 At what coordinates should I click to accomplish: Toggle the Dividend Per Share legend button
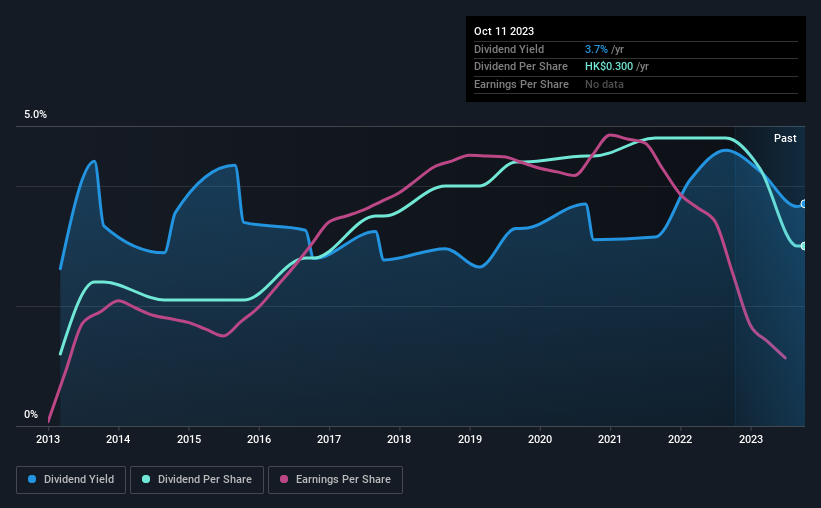pos(197,480)
